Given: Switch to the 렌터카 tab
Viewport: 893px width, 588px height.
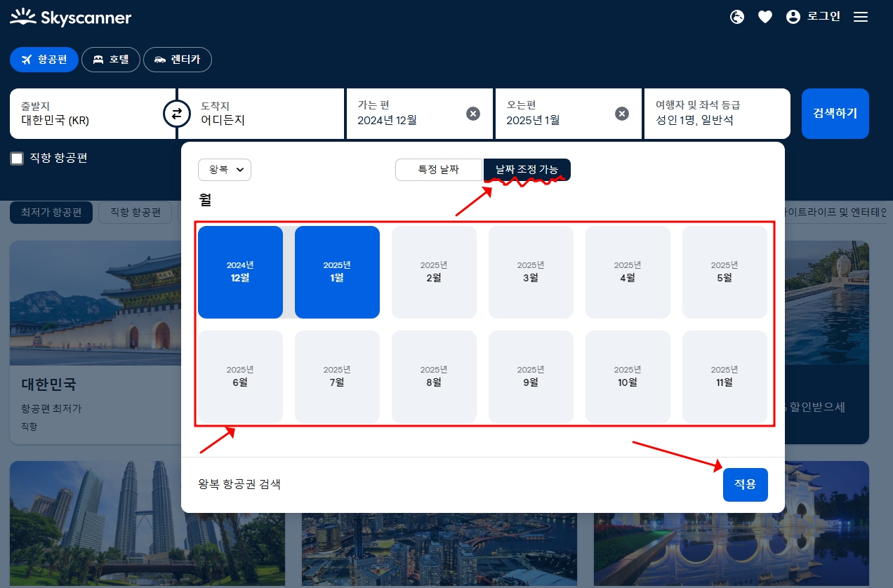Looking at the screenshot, I should (x=178, y=60).
